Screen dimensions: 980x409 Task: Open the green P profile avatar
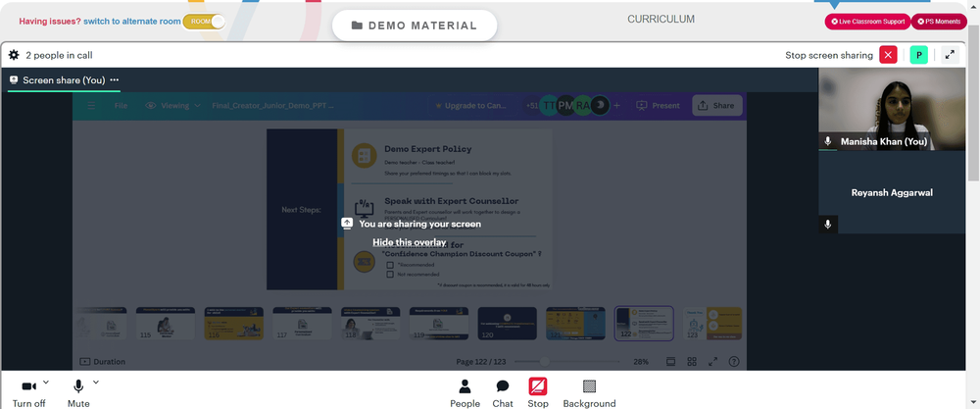point(919,55)
